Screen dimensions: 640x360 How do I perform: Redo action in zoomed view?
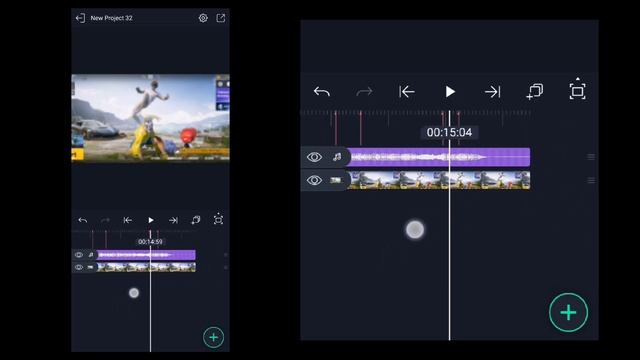click(364, 92)
